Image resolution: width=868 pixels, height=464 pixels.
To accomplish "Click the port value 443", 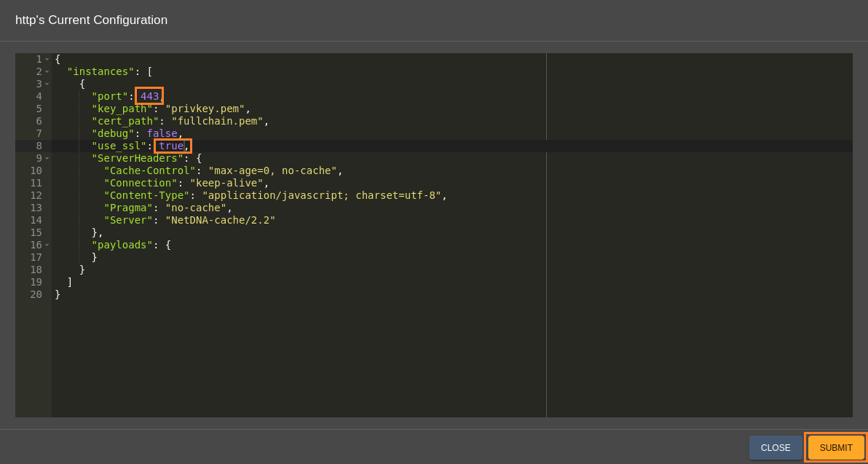I will 149,96.
